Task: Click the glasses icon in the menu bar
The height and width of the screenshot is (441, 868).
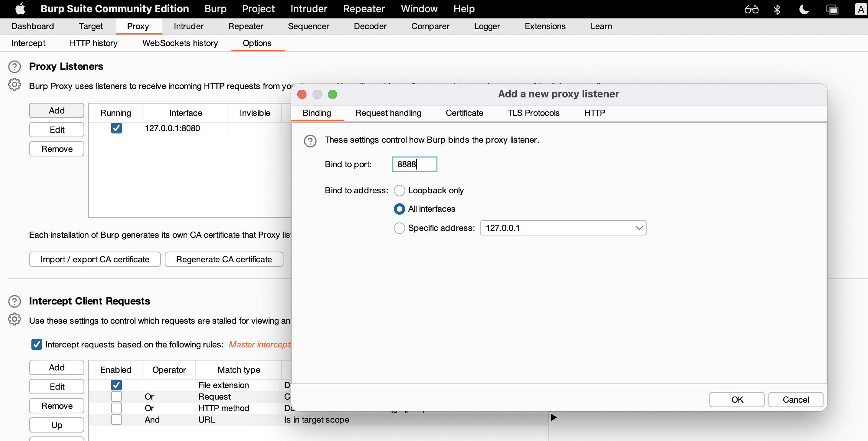Action: 751,9
